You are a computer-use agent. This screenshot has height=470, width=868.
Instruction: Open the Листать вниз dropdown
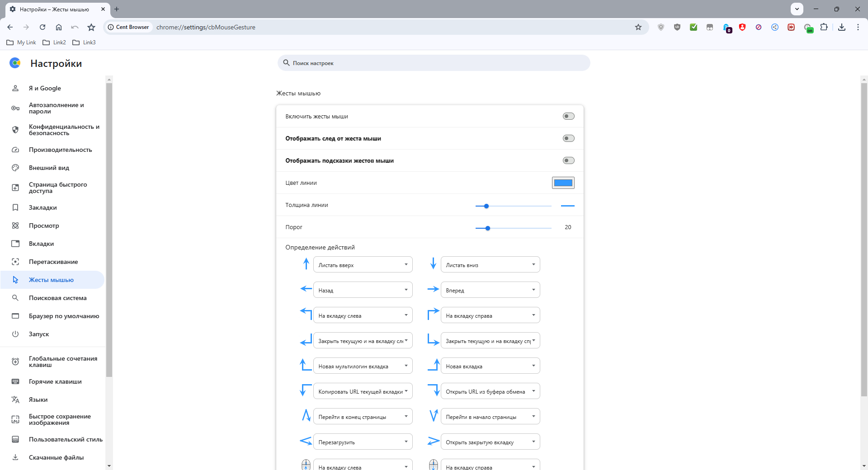tap(491, 264)
